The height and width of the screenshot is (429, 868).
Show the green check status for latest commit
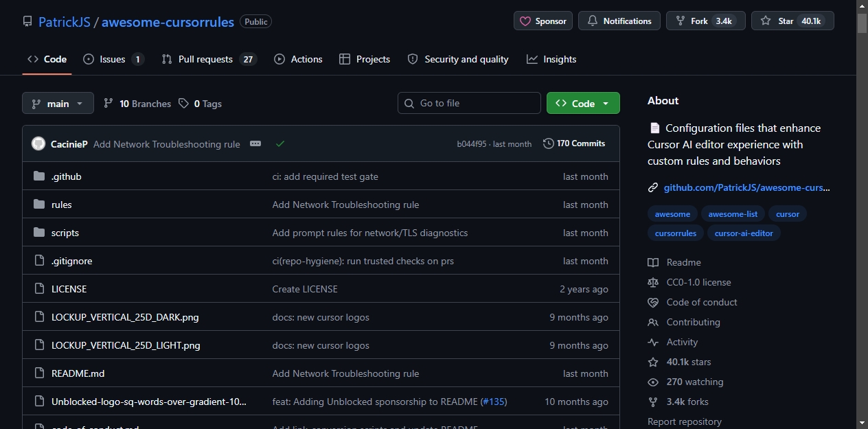pyautogui.click(x=279, y=143)
